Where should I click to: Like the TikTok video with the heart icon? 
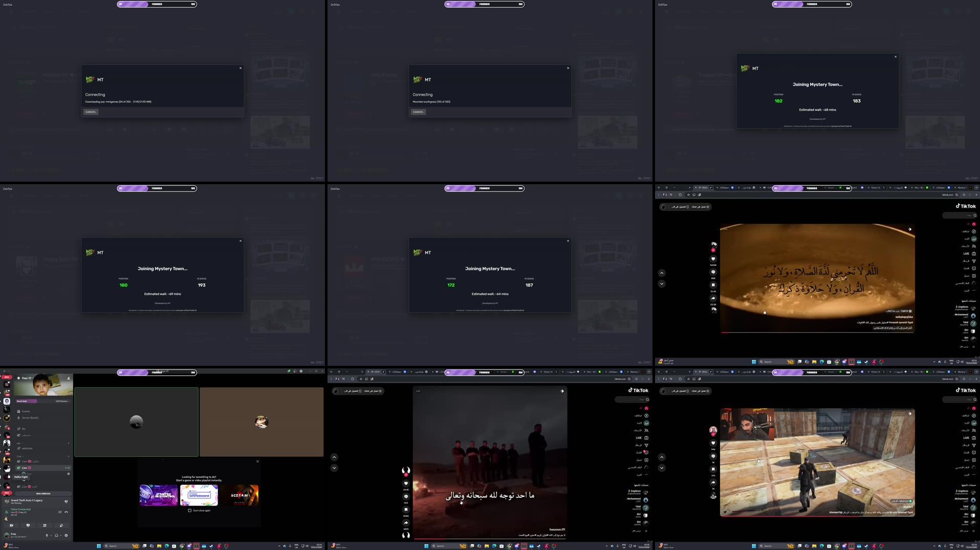click(x=713, y=259)
